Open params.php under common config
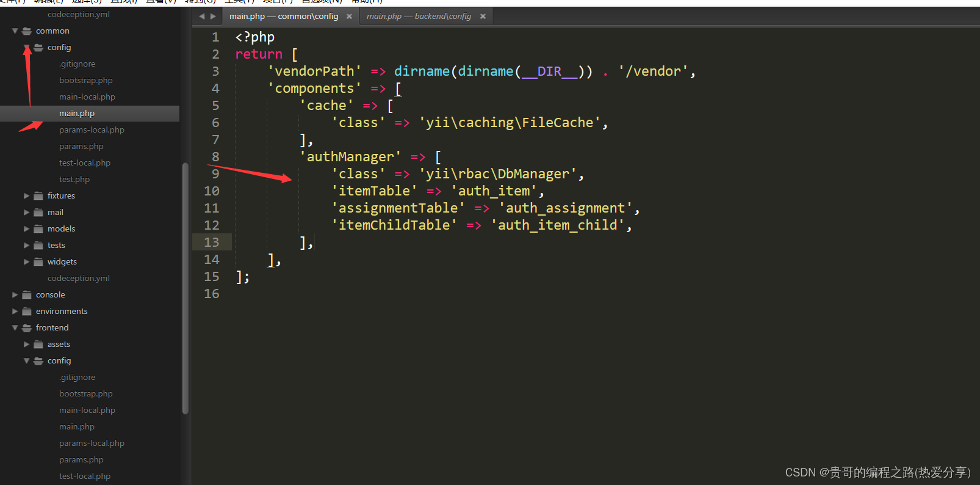Image resolution: width=980 pixels, height=485 pixels. pos(81,147)
